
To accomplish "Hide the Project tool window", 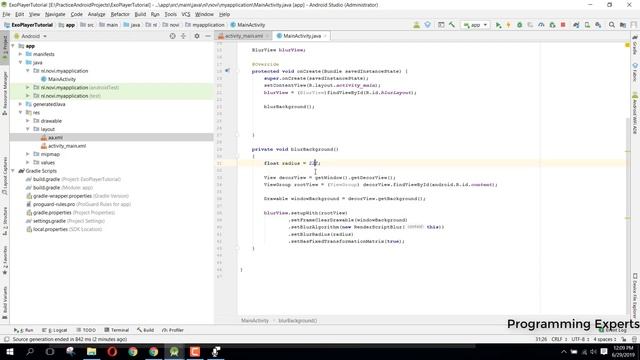I will tap(208, 36).
